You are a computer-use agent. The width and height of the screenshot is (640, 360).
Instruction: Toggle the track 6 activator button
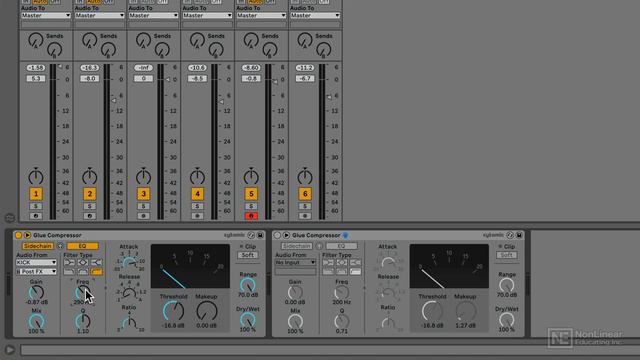(305, 194)
